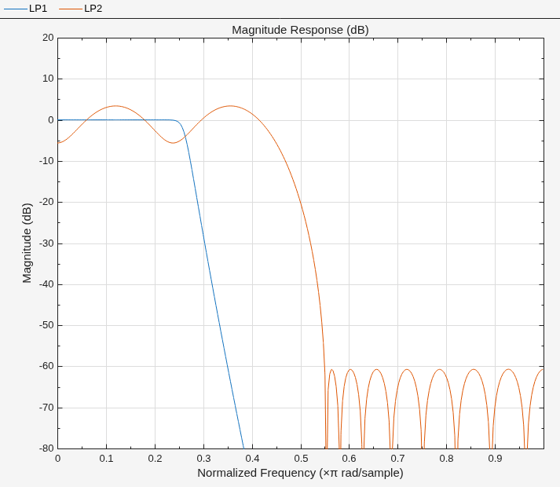Click the -60 tick label on y-axis
The width and height of the screenshot is (560, 487).
[x=46, y=366]
